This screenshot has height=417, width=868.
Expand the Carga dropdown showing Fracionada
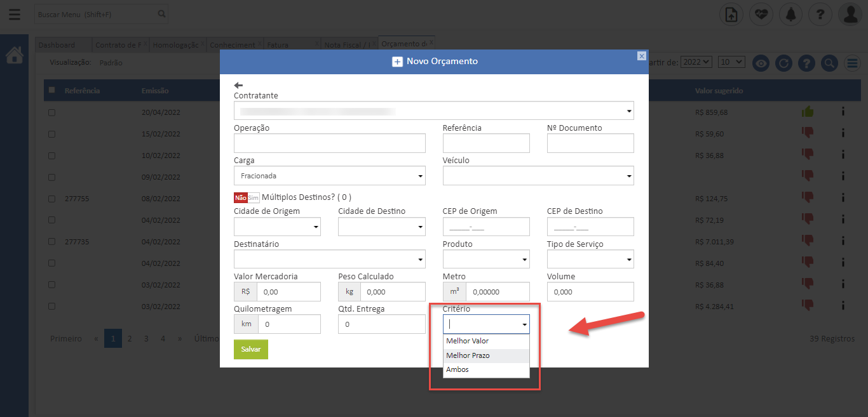point(329,176)
